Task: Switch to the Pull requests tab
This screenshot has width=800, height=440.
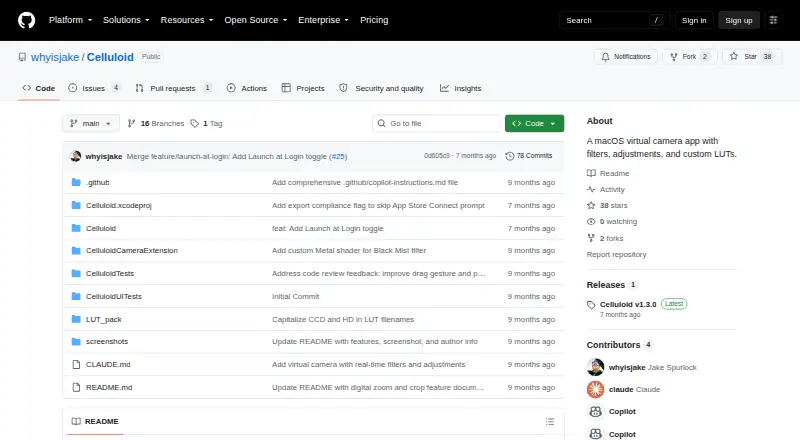Action: coord(173,88)
